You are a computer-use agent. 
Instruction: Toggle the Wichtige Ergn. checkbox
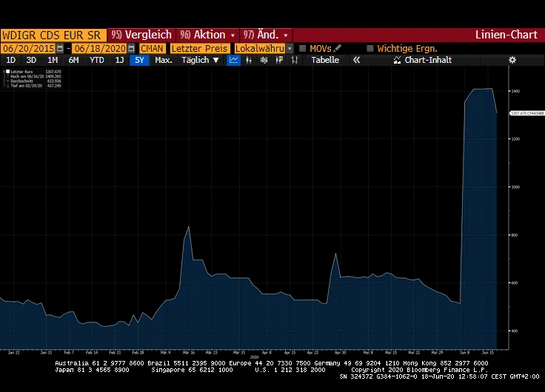[370, 48]
